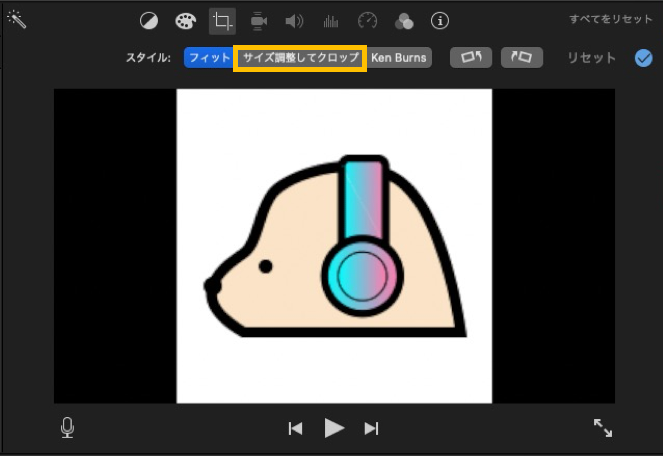The height and width of the screenshot is (456, 663).
Task: Skip to the next clip
Action: [371, 429]
